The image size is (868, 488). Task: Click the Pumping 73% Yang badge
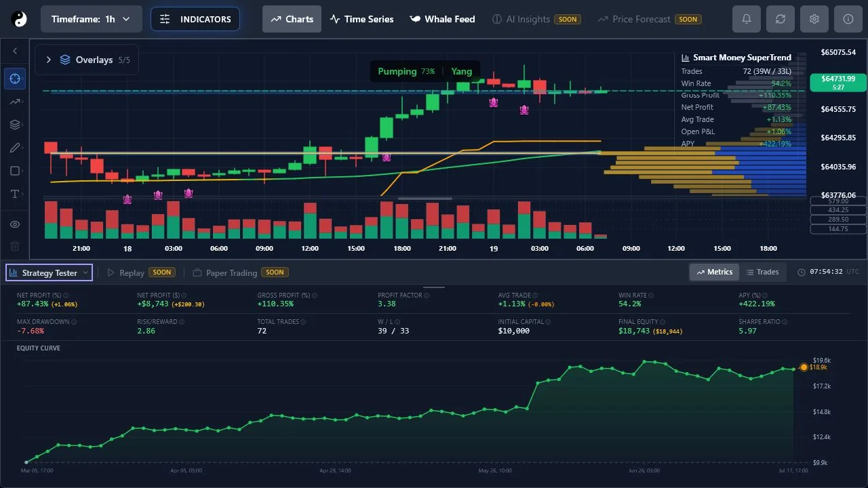(x=425, y=71)
